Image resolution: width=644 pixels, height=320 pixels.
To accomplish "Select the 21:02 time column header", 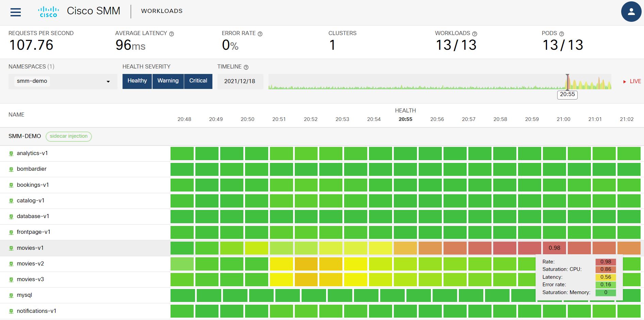I will [x=627, y=119].
